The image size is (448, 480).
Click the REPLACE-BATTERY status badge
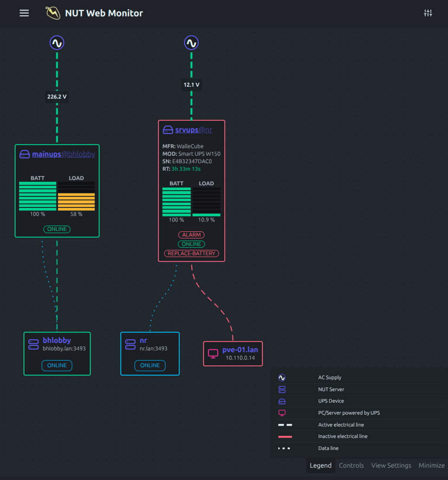[x=191, y=253]
